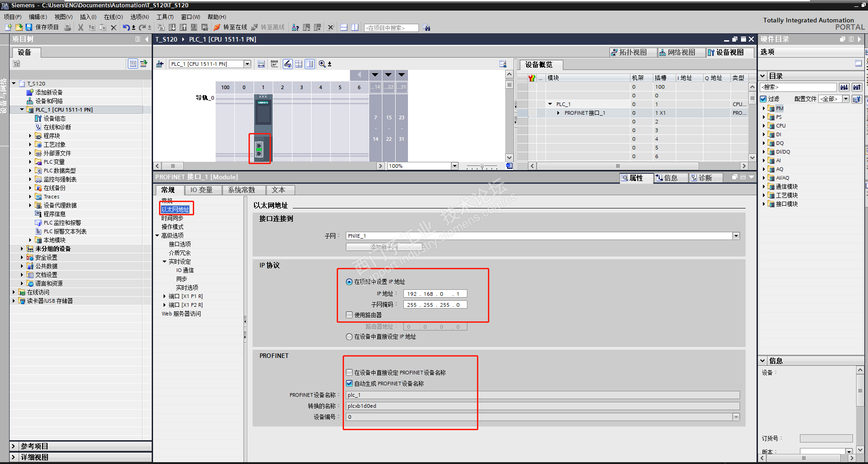
Task: Click the hardware catalog search field
Action: pyautogui.click(x=799, y=87)
